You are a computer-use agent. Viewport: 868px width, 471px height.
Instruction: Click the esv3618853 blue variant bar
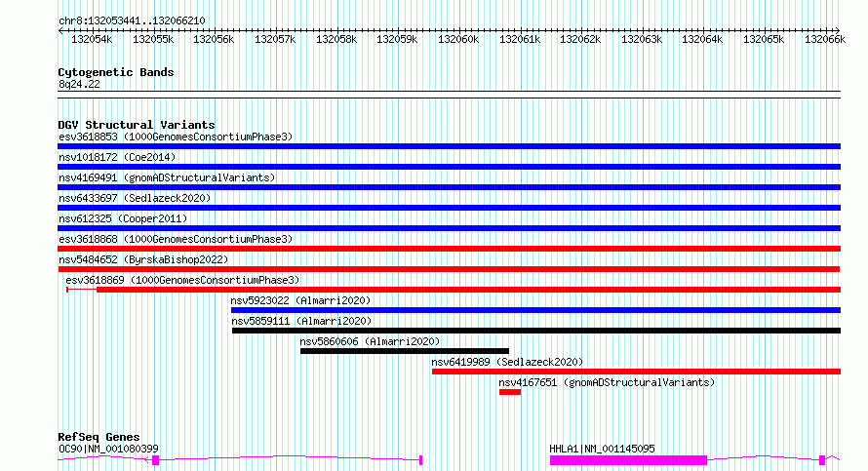point(449,146)
